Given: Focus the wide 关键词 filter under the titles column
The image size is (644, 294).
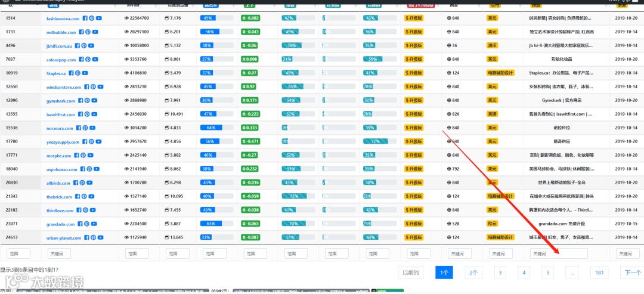Looking at the screenshot, I should (559, 254).
